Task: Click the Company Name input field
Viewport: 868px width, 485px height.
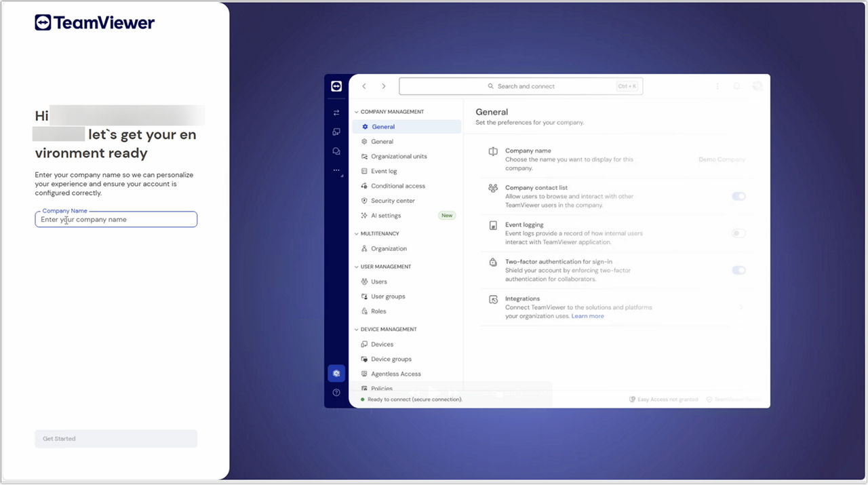Action: click(x=116, y=220)
